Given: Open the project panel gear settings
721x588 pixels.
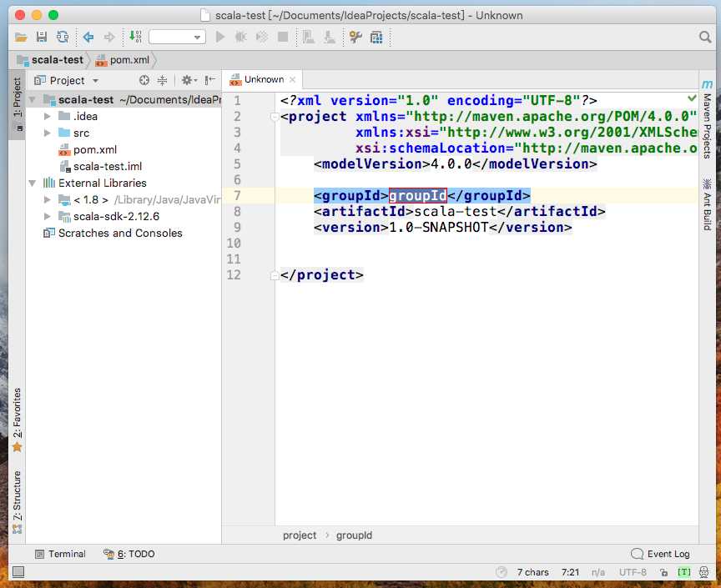Looking at the screenshot, I should pos(189,80).
